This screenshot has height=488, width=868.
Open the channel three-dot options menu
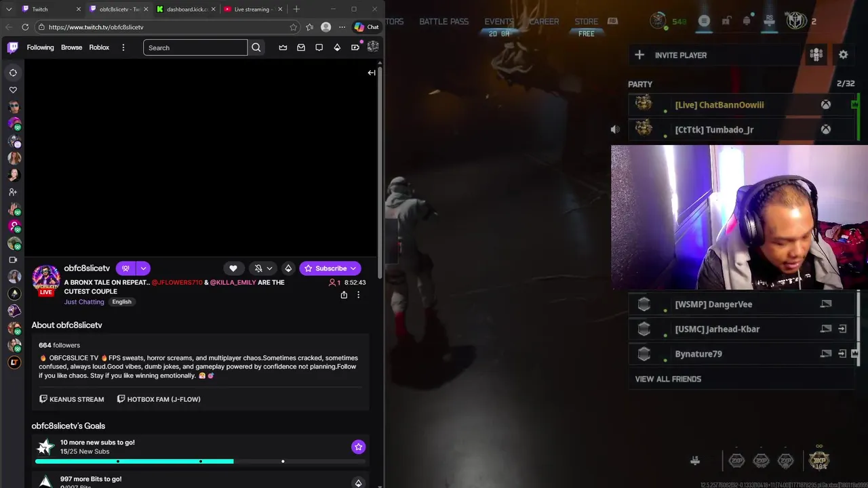pos(358,295)
